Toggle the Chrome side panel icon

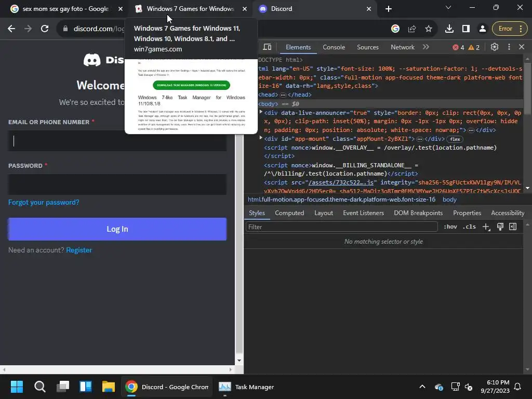[466, 29]
